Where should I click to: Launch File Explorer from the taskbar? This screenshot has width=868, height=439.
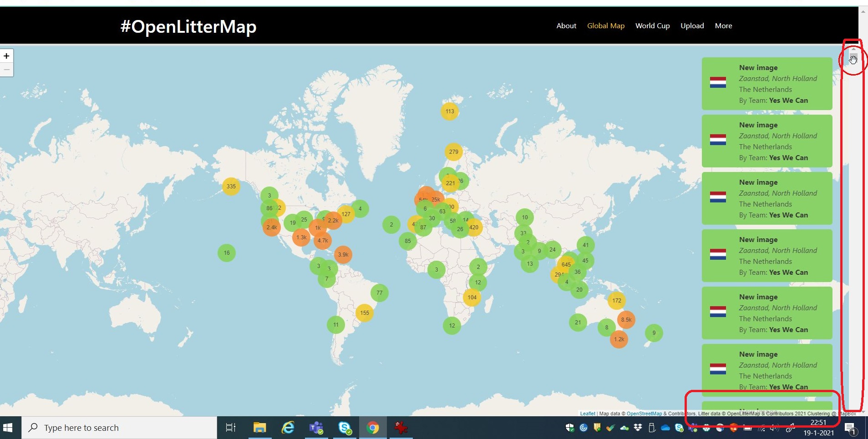point(259,428)
